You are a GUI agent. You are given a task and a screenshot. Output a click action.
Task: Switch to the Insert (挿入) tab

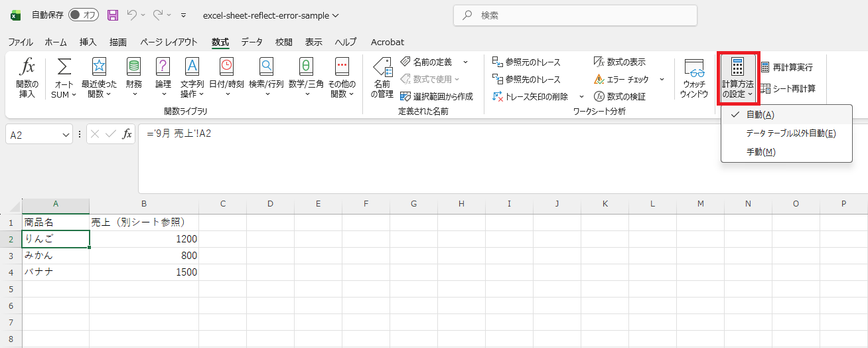coord(88,42)
